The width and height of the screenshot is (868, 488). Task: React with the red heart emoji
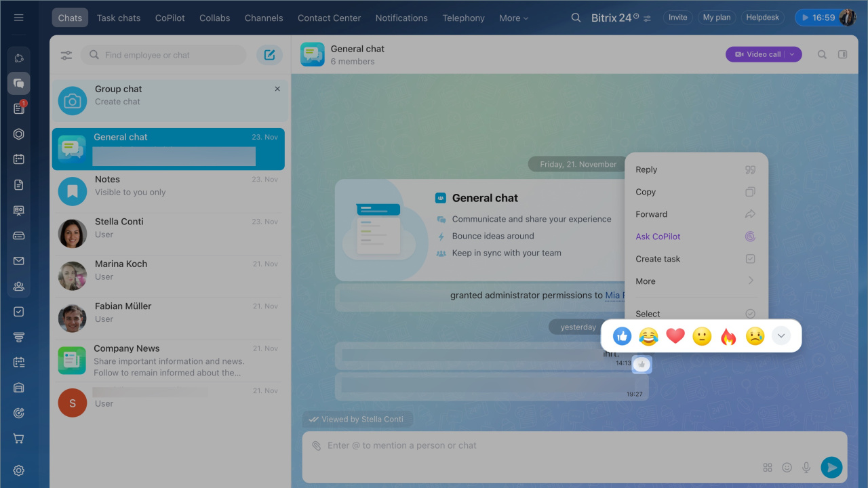(675, 336)
